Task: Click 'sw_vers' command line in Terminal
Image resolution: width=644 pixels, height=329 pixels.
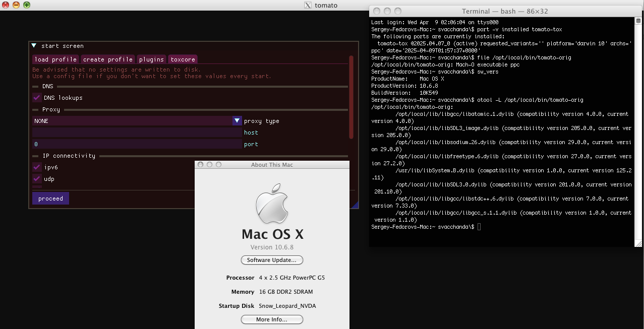Action: click(x=435, y=72)
